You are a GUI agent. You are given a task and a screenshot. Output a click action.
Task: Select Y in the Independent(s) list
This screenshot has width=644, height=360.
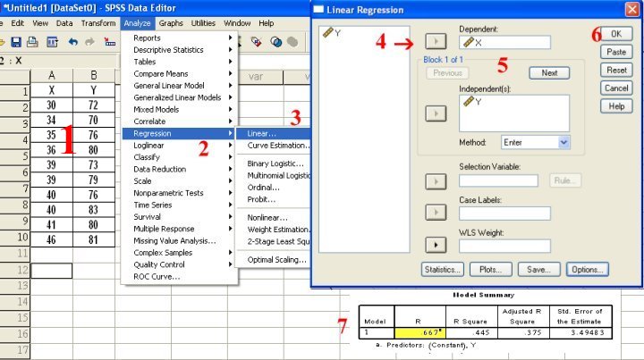coord(472,101)
